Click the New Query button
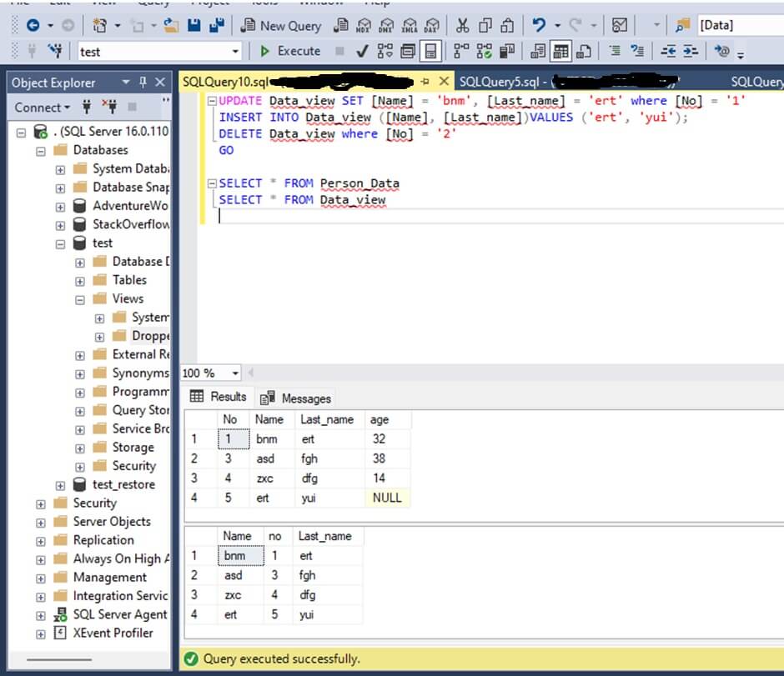 tap(280, 25)
